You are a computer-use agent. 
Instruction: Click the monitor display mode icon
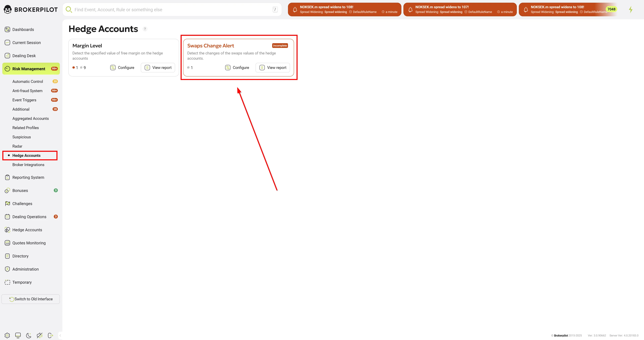point(18,335)
